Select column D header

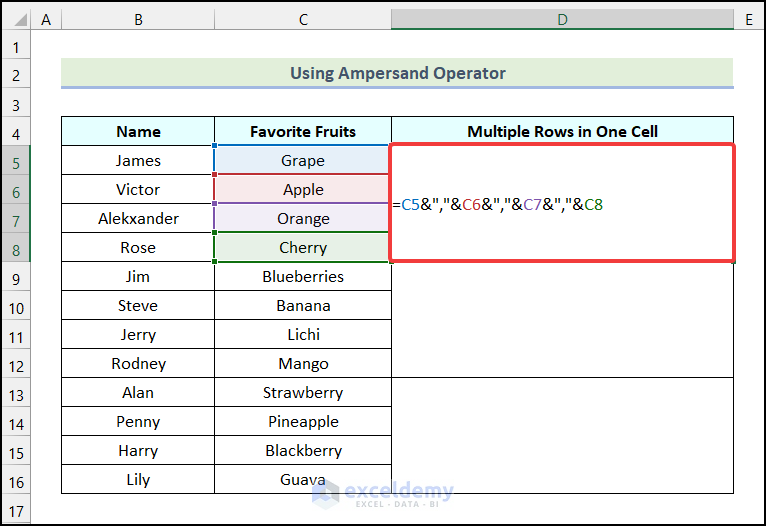[562, 20]
